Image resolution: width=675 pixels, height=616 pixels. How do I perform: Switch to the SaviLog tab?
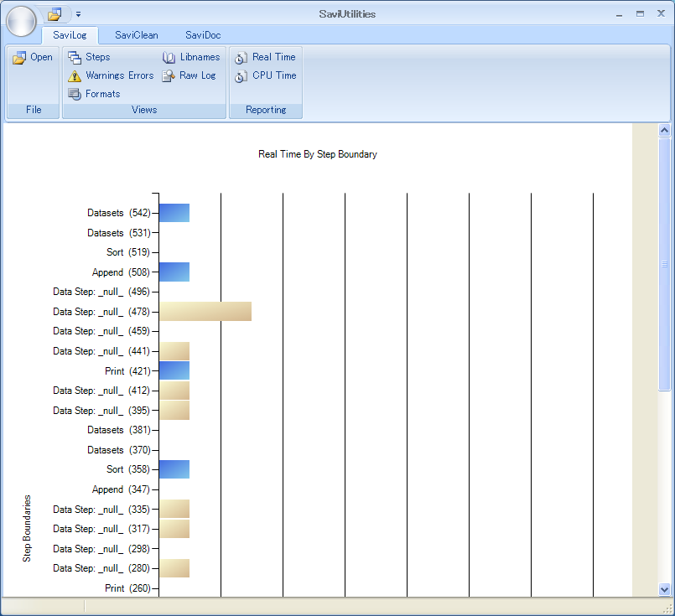(70, 35)
